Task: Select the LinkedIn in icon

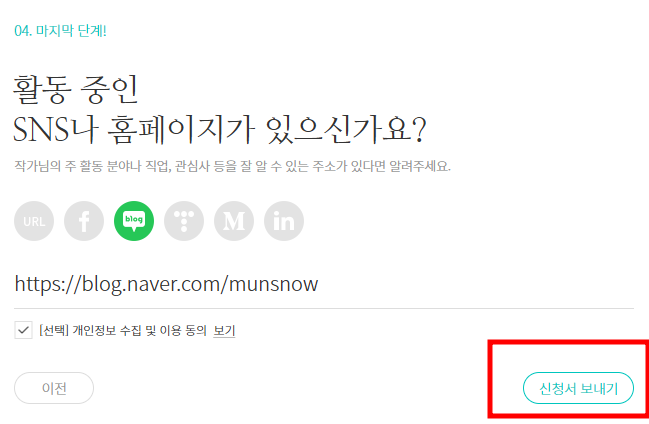Action: (284, 221)
